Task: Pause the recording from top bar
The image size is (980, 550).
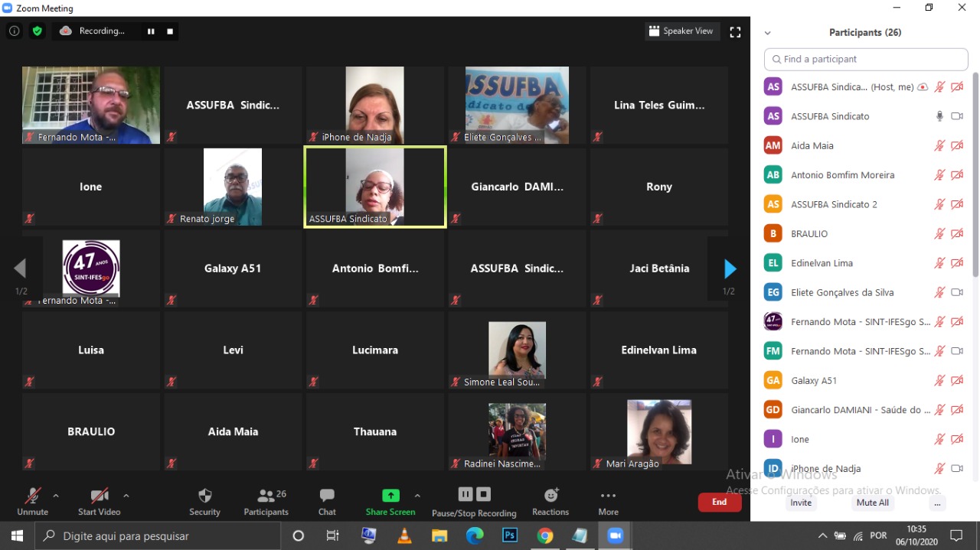Action: 151,31
